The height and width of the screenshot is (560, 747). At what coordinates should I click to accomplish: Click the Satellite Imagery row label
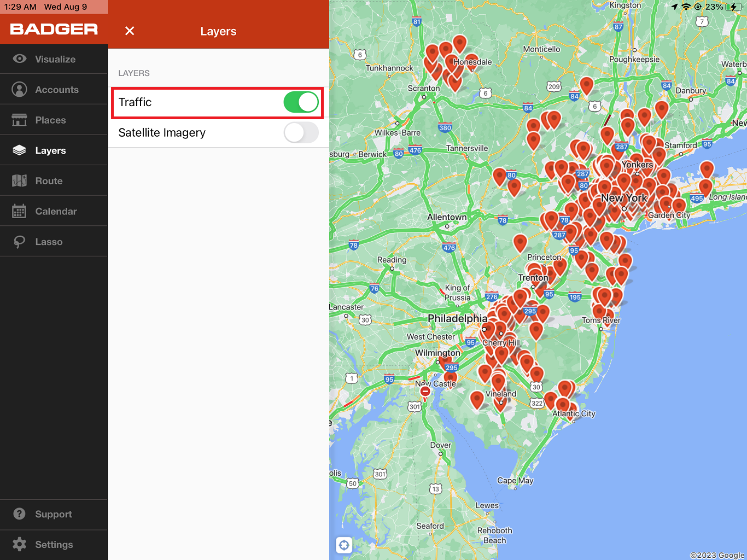[x=162, y=133]
